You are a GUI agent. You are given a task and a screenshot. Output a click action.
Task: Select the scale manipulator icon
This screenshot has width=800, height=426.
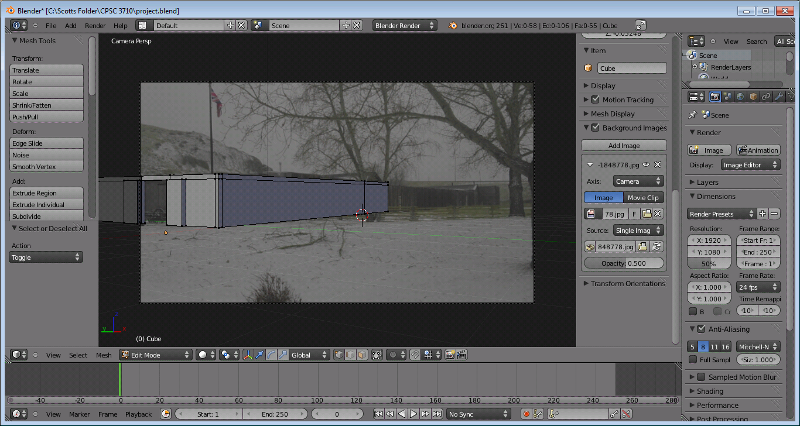click(x=283, y=355)
